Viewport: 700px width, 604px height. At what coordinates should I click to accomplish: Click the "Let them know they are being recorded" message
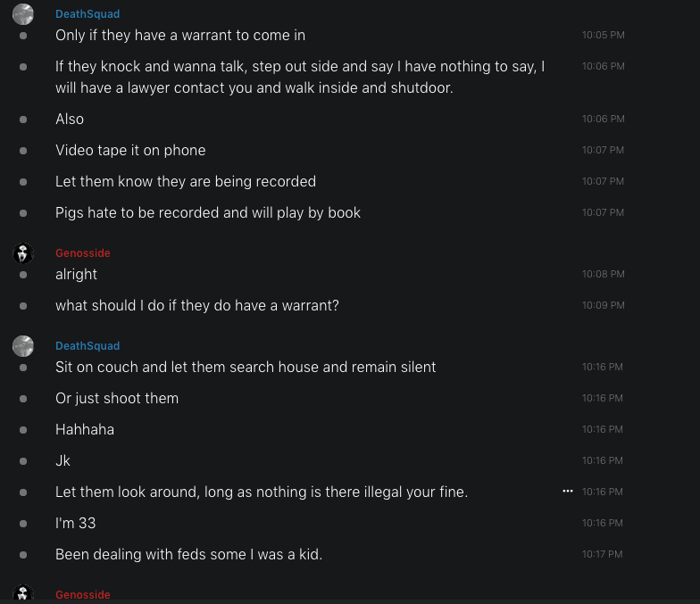(186, 182)
